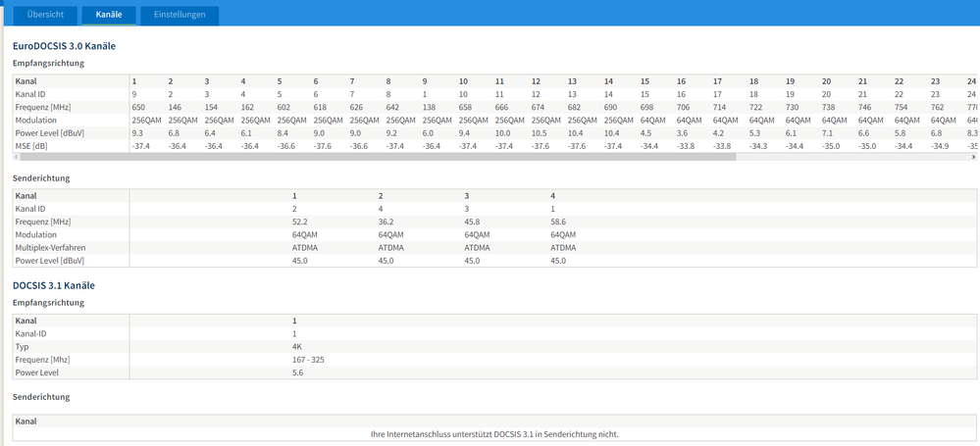
Task: Select the frequency cell 754
Action: [x=901, y=108]
